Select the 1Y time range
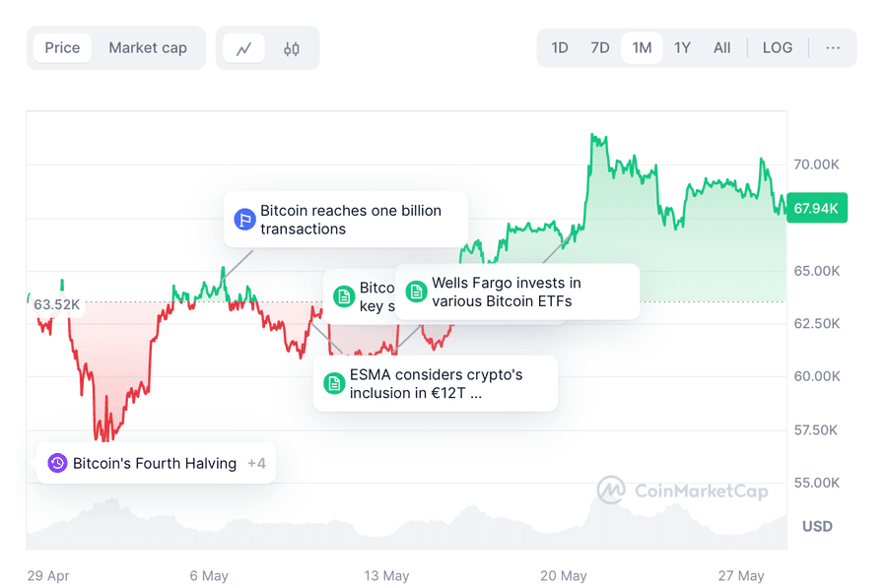The width and height of the screenshot is (887, 588). (682, 47)
